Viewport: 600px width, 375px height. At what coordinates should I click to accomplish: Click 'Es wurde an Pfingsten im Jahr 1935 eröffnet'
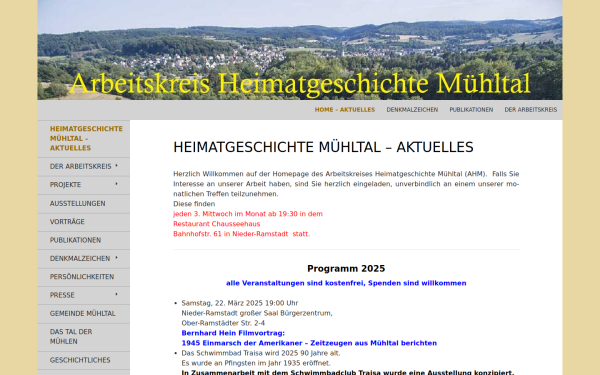tap(256, 363)
